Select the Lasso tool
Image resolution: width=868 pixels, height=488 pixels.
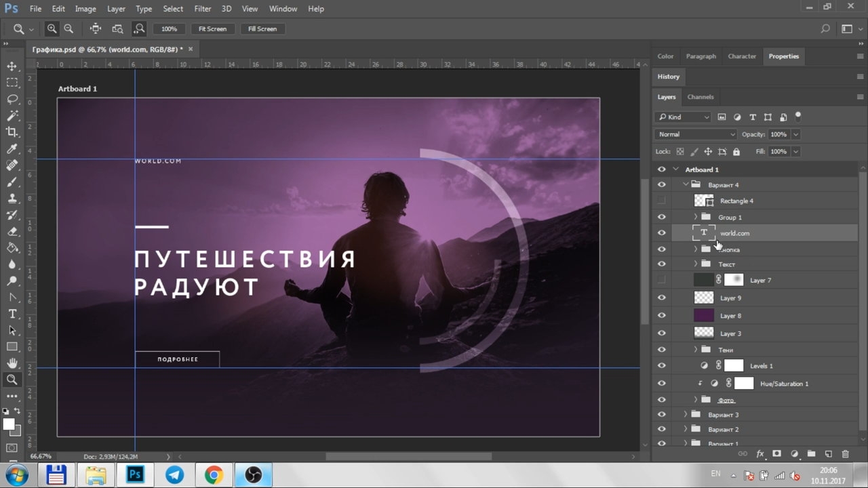12,99
